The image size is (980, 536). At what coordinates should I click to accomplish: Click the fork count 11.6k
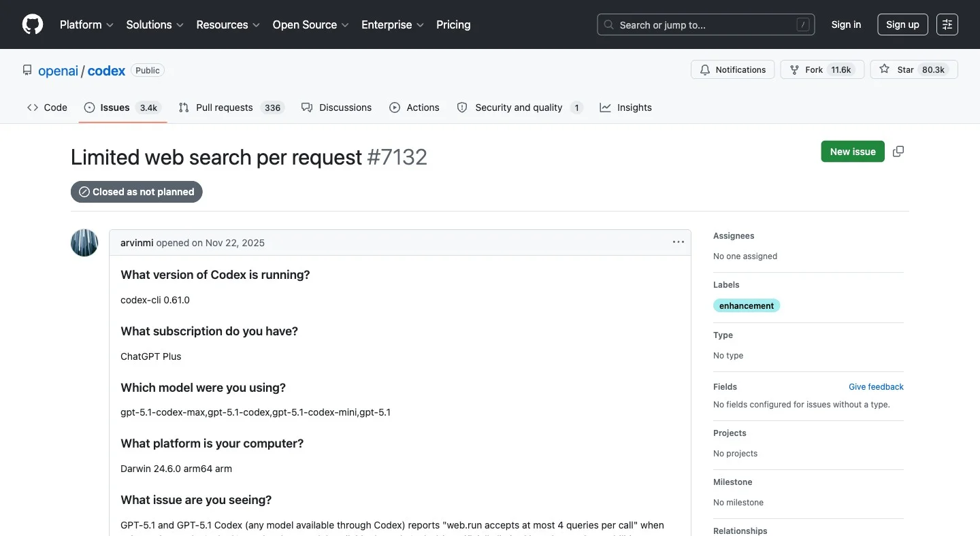coord(841,69)
